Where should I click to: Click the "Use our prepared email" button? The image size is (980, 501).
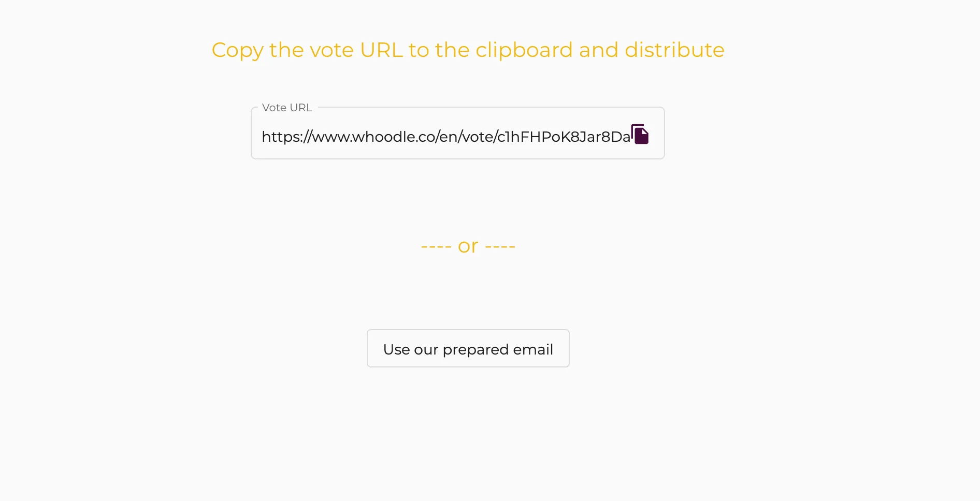tap(468, 348)
